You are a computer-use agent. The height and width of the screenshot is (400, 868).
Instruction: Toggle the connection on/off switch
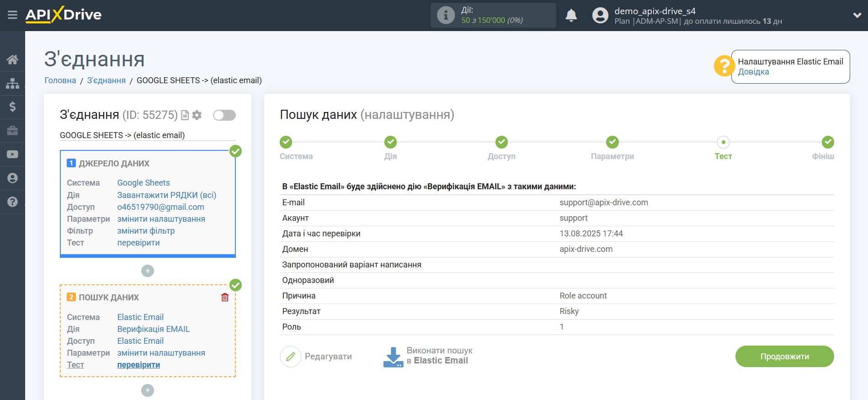click(x=224, y=115)
